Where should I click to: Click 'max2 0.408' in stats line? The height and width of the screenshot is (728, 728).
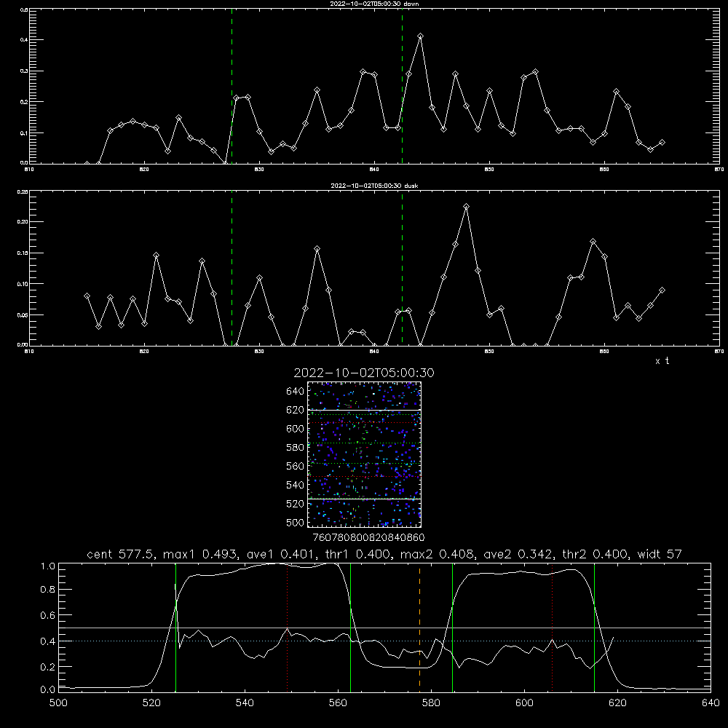(436, 554)
